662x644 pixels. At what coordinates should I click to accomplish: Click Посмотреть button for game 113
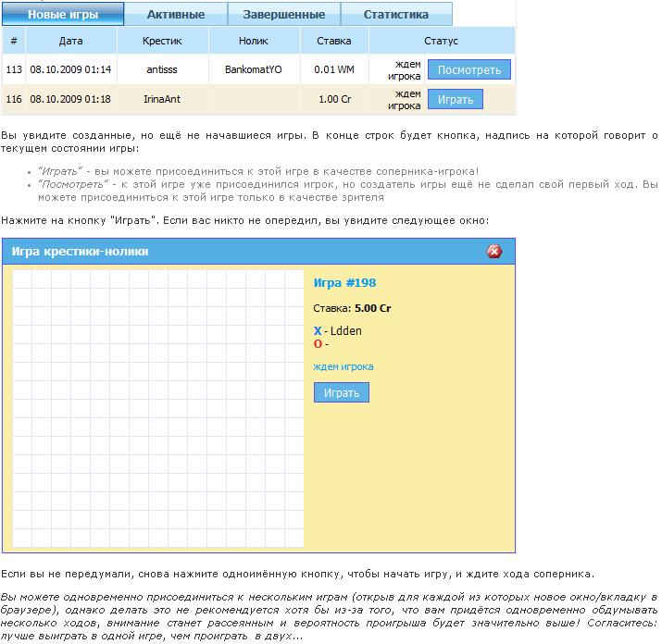(469, 69)
